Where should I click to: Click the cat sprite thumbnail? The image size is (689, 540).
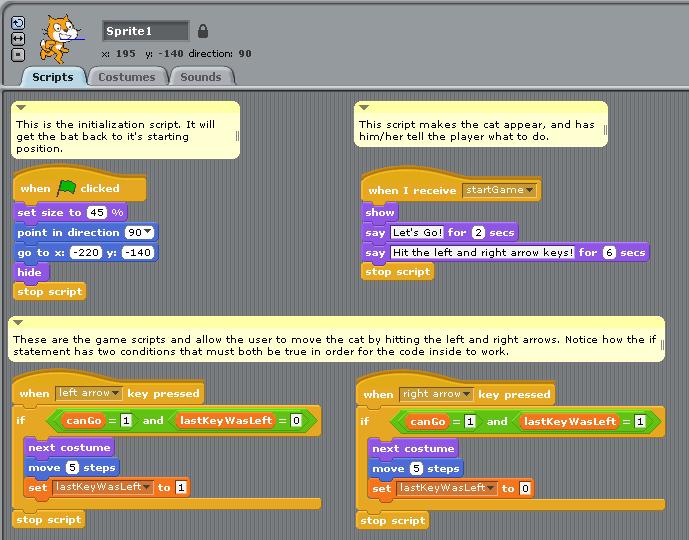[61, 39]
